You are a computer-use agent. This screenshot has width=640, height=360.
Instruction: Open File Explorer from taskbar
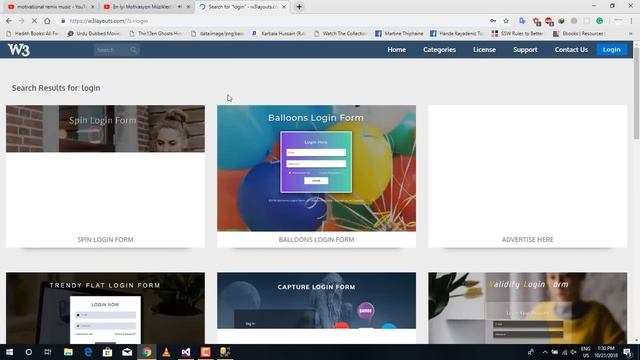(x=68, y=352)
